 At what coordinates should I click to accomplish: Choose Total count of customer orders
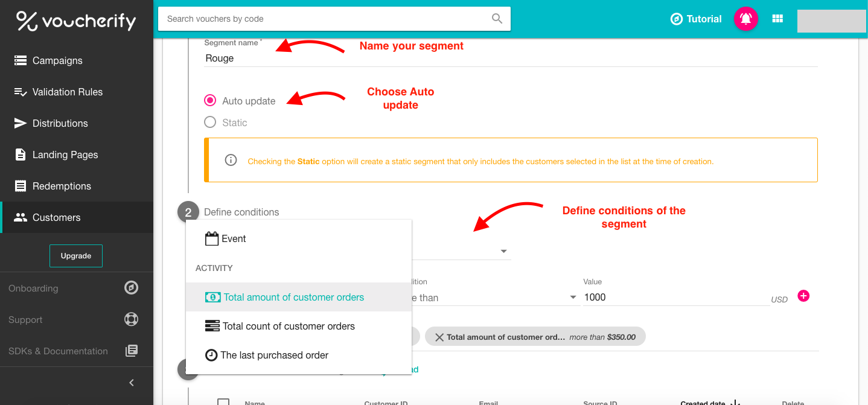288,326
